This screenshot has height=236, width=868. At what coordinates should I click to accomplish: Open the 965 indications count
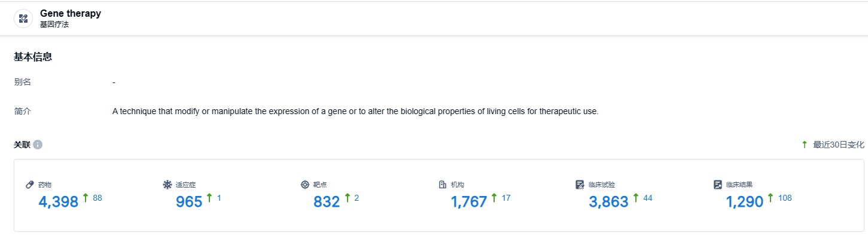coord(189,202)
